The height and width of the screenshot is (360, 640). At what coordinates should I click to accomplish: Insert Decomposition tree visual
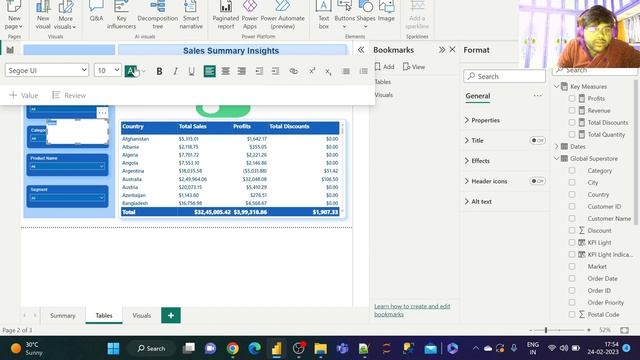click(x=158, y=15)
